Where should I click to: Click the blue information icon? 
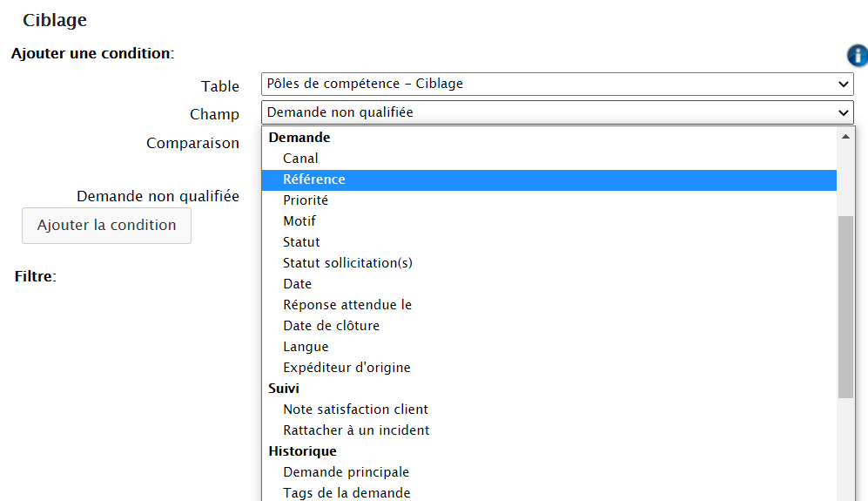click(857, 56)
